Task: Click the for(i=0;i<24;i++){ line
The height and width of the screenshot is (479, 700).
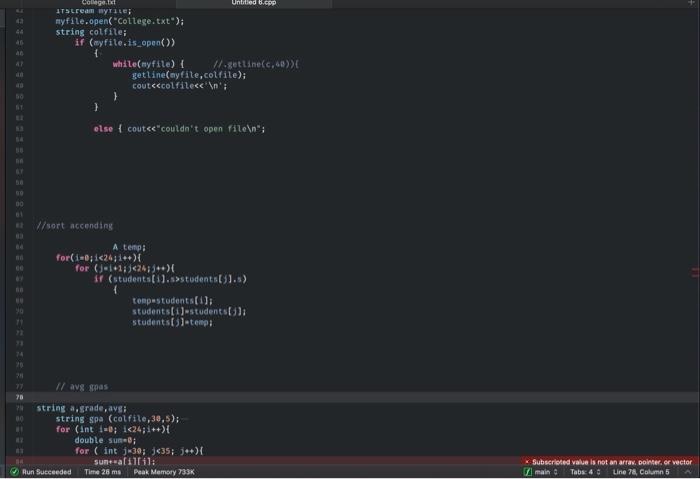Action: (x=98, y=258)
